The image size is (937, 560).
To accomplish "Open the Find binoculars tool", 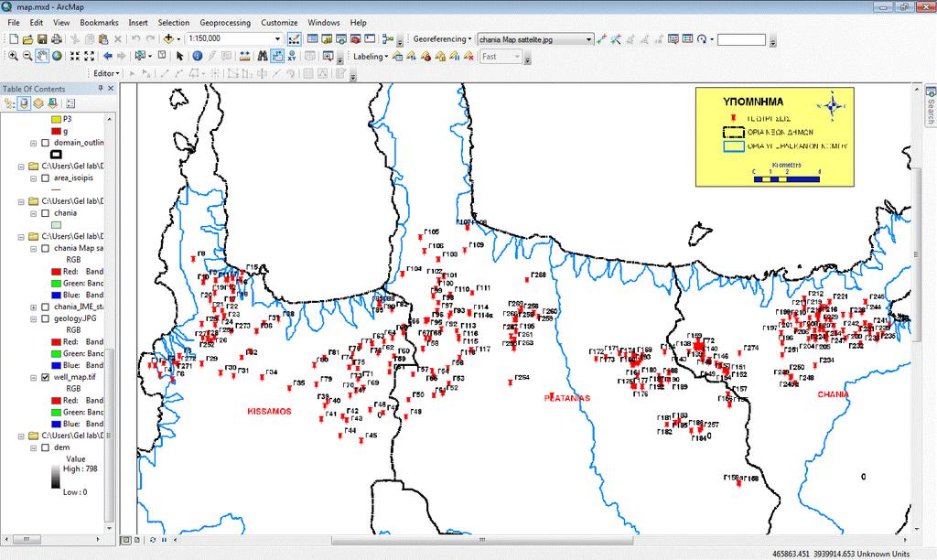I will tap(263, 56).
